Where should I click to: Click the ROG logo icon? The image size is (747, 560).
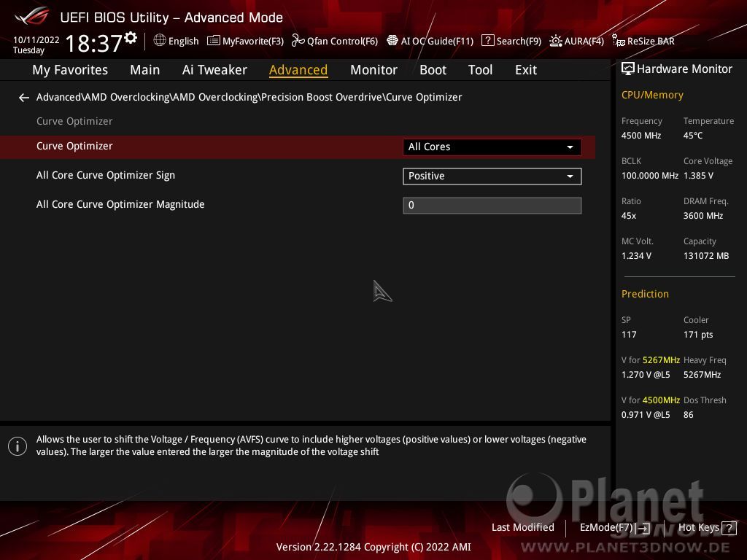[x=31, y=16]
